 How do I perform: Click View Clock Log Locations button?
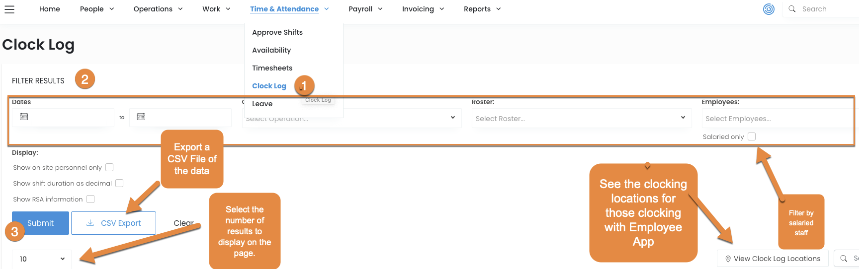click(772, 259)
